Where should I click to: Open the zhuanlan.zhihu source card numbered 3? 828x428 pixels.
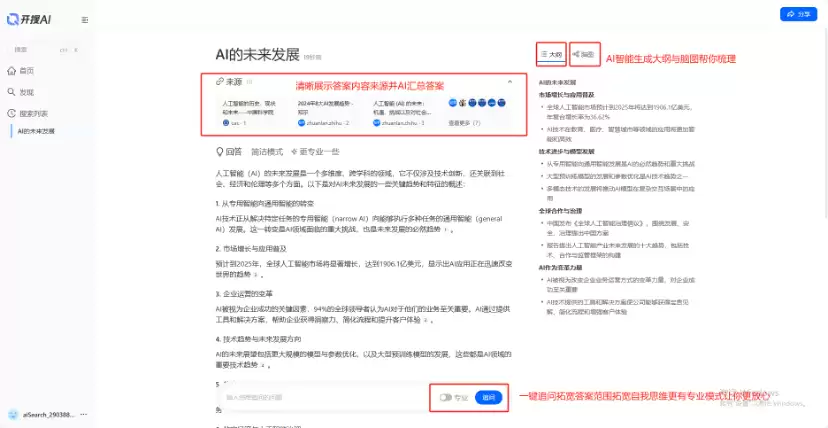coord(401,113)
